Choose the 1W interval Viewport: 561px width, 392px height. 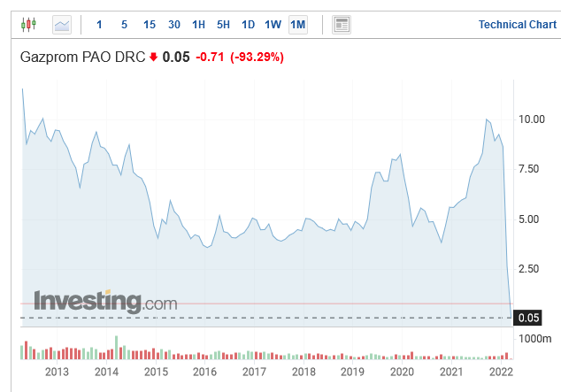273,25
